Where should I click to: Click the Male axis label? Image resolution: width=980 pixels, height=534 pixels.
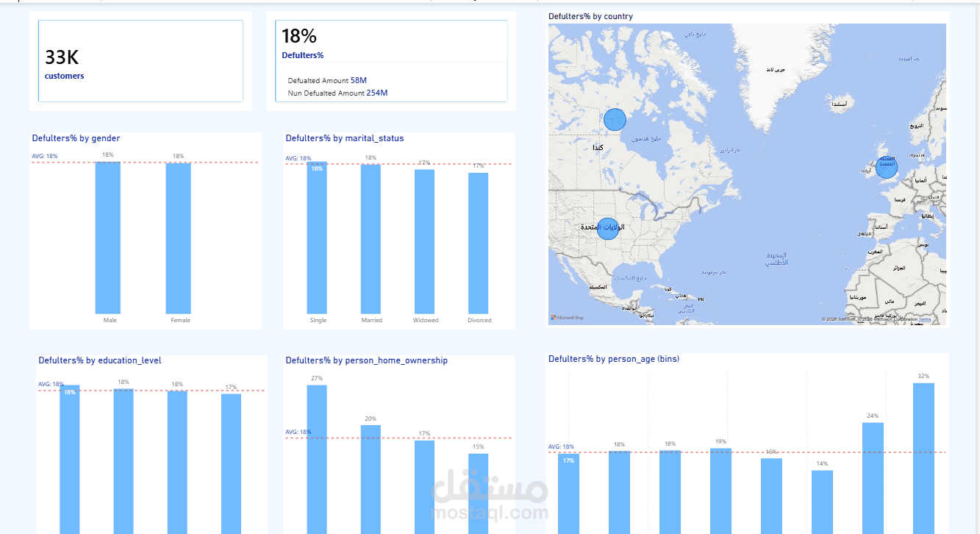pos(110,320)
